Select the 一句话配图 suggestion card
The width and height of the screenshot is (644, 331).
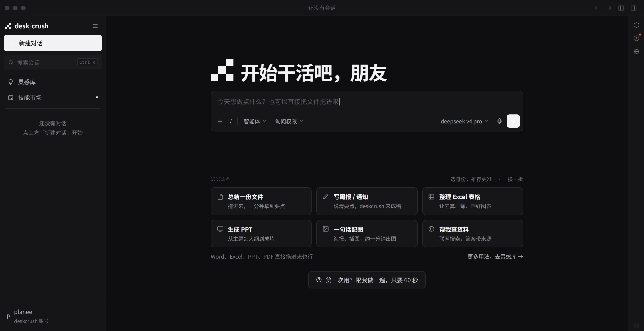367,234
